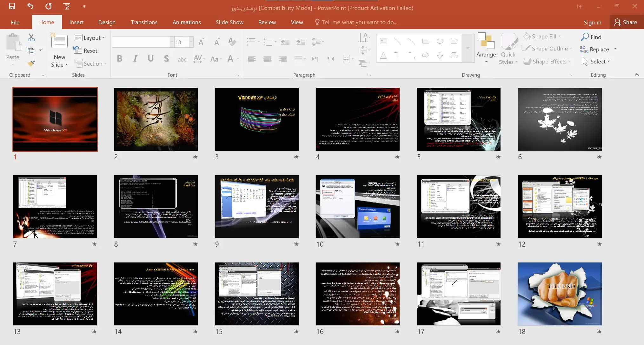Insert the oval shape from shapes gallery
This screenshot has height=345, width=644.
440,41
